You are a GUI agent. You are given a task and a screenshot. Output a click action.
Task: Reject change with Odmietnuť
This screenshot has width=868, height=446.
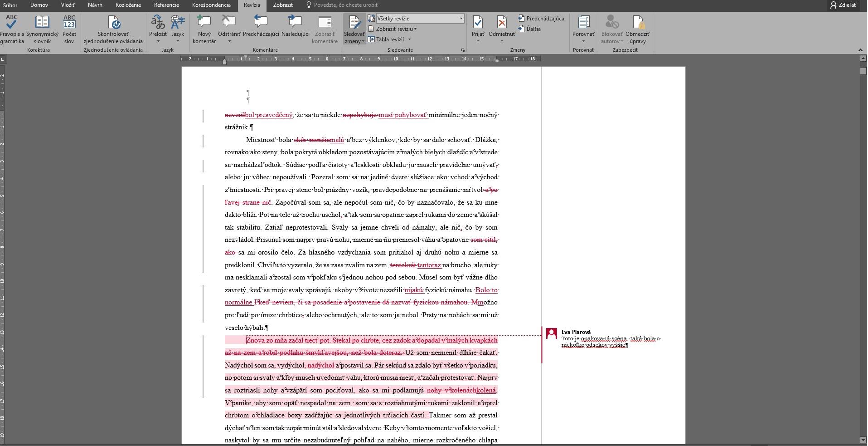(x=501, y=26)
